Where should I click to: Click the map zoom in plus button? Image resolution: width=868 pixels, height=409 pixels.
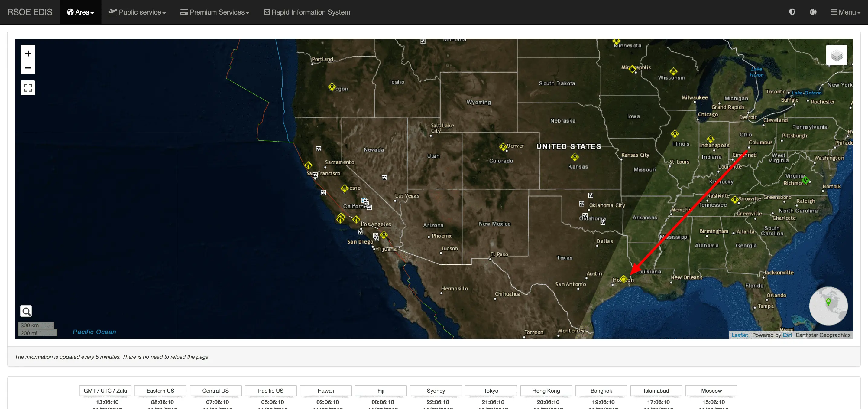(28, 53)
